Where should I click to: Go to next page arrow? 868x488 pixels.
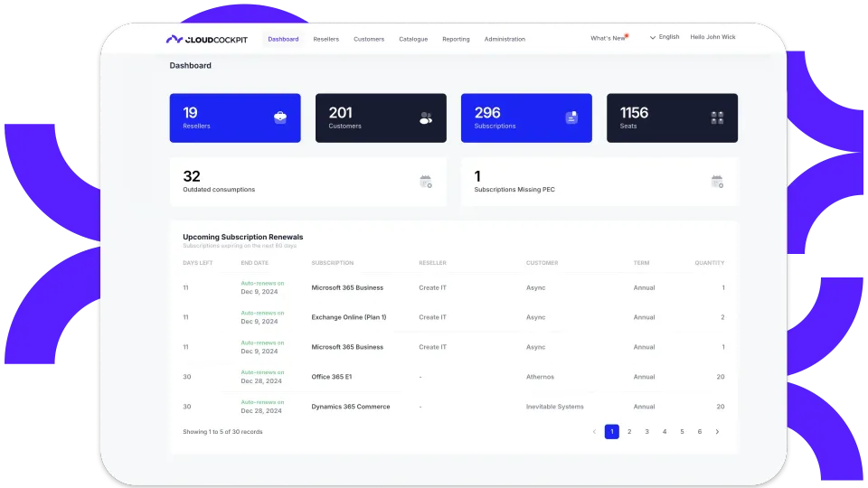717,432
